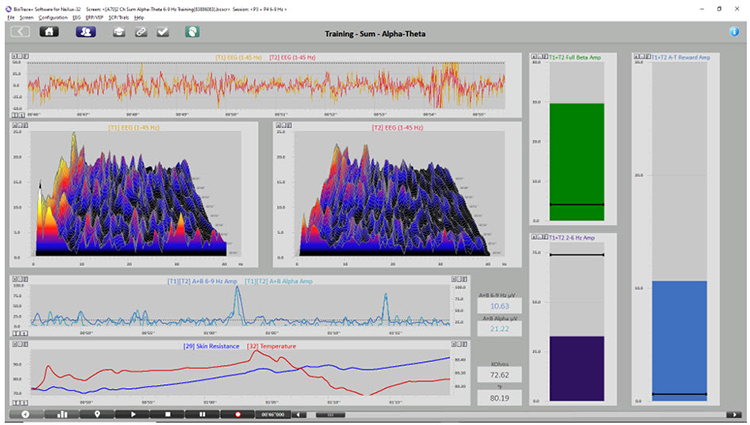Click the green head profile icon
Screen dimensions: 750x425
click(x=191, y=32)
